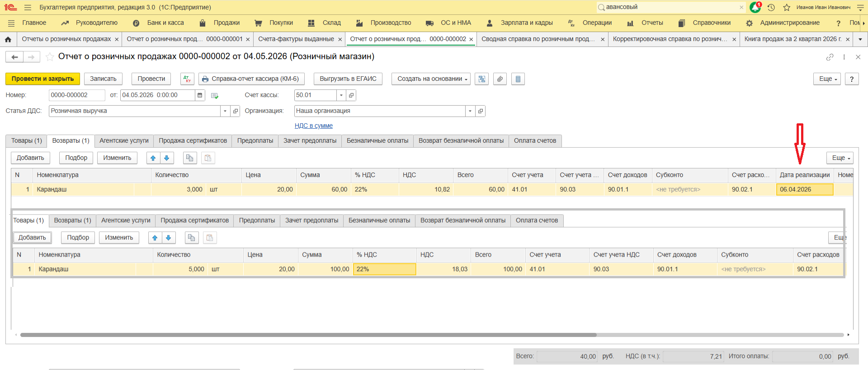
Task: Open Создать на основании dropdown
Action: tap(431, 79)
